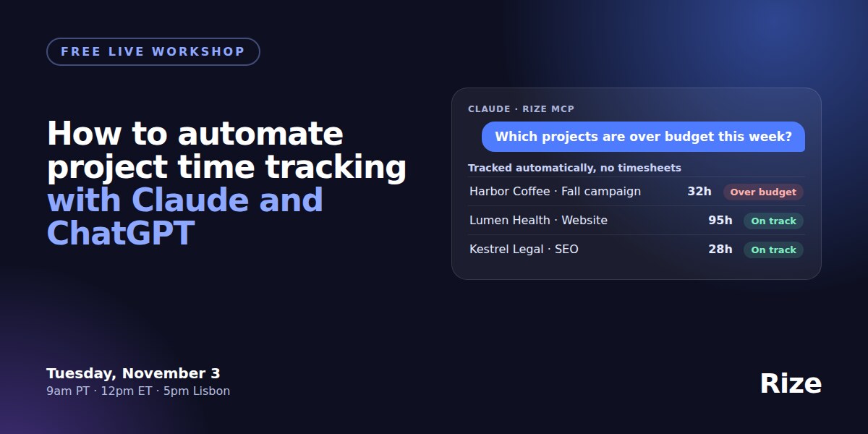Click the Tracked automatically, no timesheets caption

tap(574, 168)
